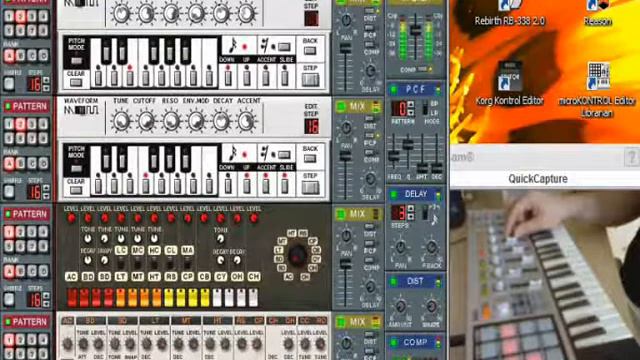Increase PCF pattern number with up arrow

(x=411, y=105)
